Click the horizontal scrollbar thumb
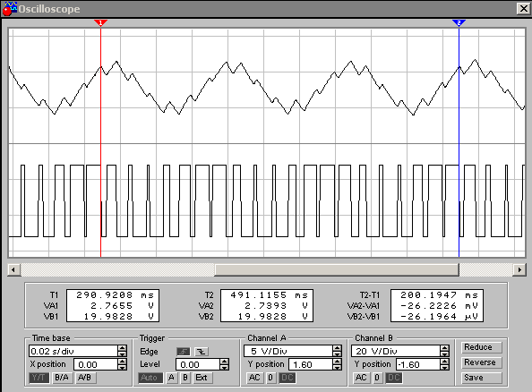Screen dimensions: 532x392 tap(337, 270)
